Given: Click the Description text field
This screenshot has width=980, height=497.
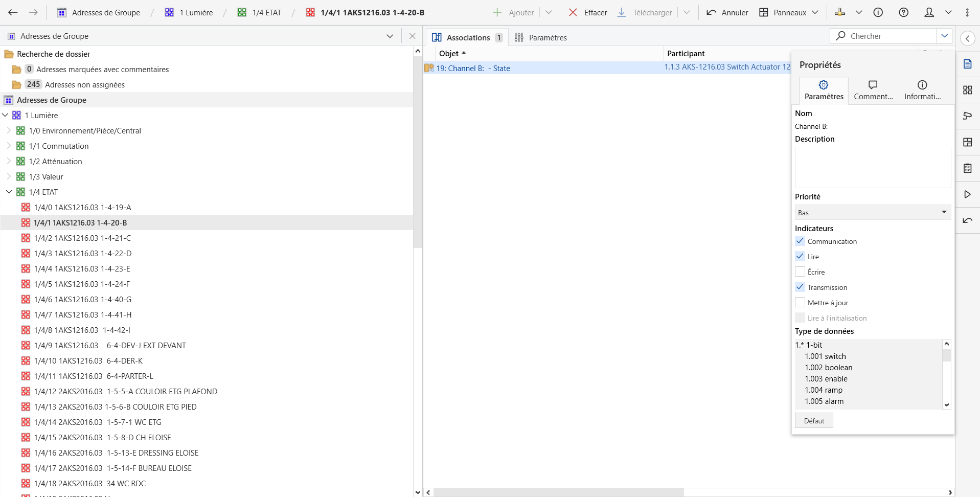Looking at the screenshot, I should (x=873, y=168).
